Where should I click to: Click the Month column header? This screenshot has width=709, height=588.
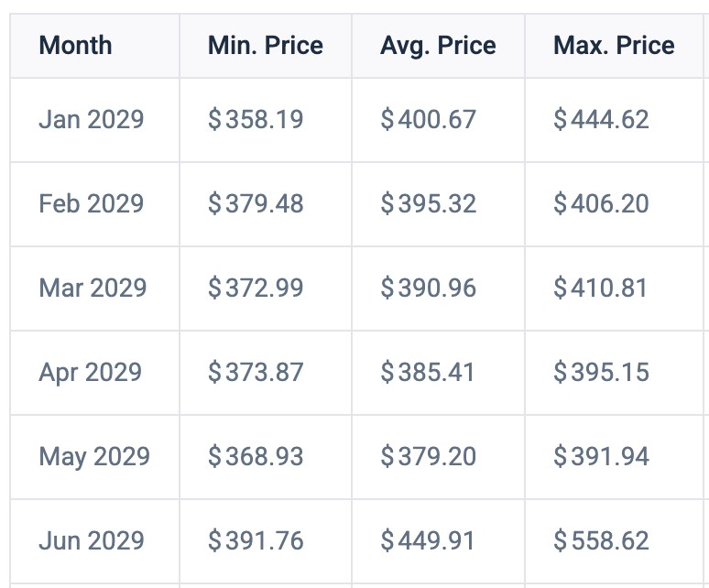[x=75, y=45]
